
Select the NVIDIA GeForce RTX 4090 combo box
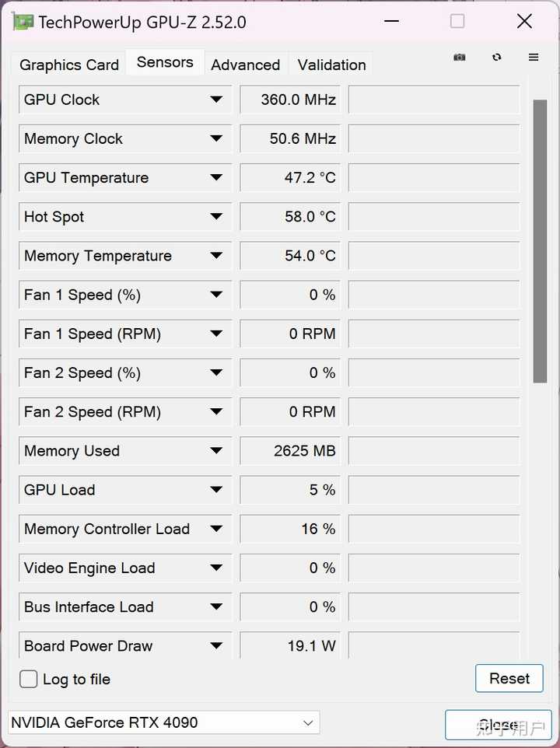click(163, 722)
